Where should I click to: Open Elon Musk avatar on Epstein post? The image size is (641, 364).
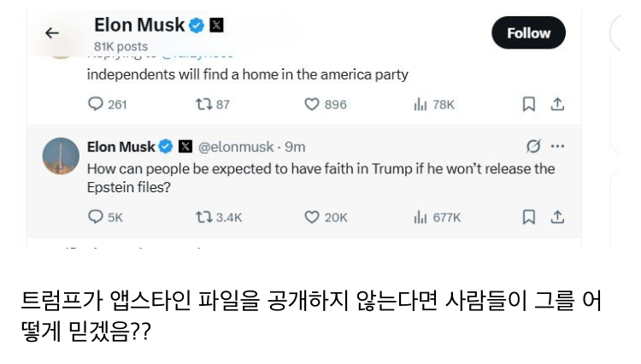(x=61, y=156)
